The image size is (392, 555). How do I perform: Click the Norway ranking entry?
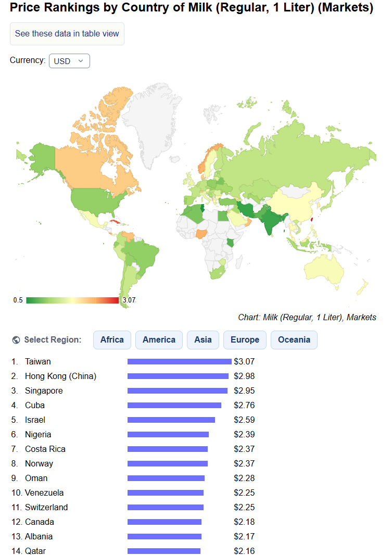pos(39,464)
